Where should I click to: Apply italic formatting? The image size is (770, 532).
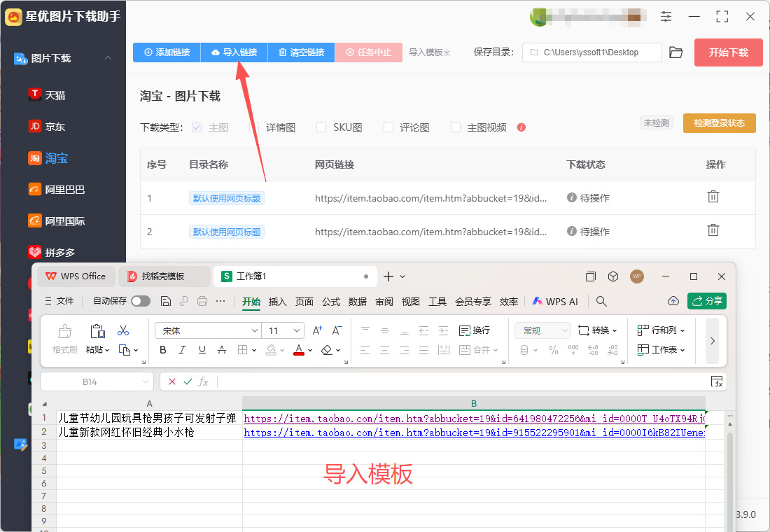point(183,350)
